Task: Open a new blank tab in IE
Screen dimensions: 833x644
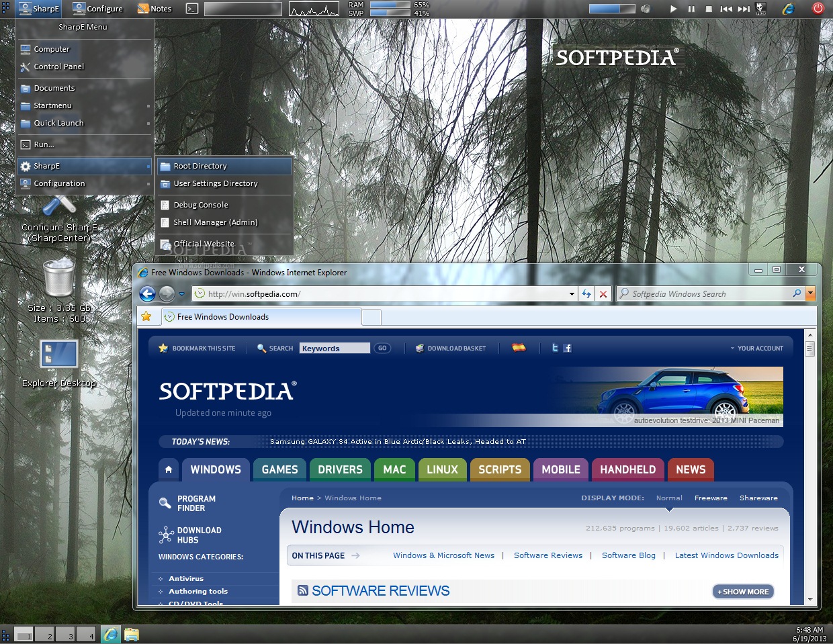Action: tap(371, 317)
